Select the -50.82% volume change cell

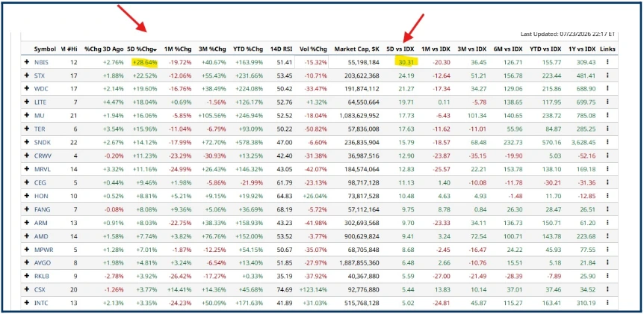coord(317,129)
